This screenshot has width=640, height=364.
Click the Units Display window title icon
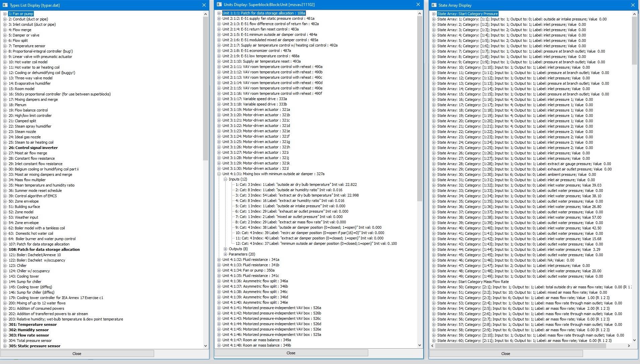click(219, 5)
